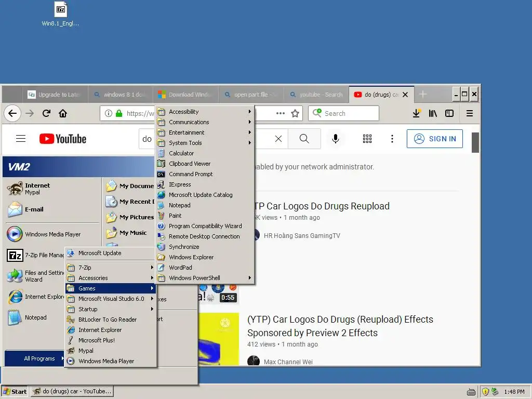The height and width of the screenshot is (399, 532).
Task: Launch Microsoft Update from All Programs
Action: (x=111, y=253)
